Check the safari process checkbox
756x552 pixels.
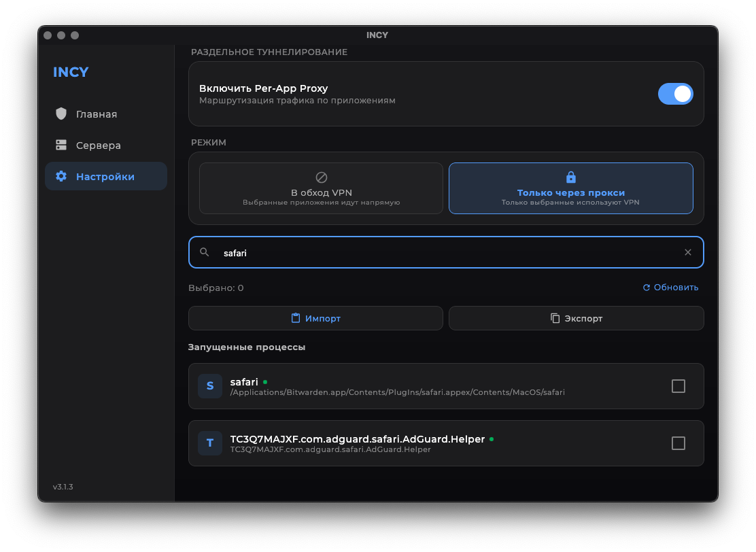point(678,386)
